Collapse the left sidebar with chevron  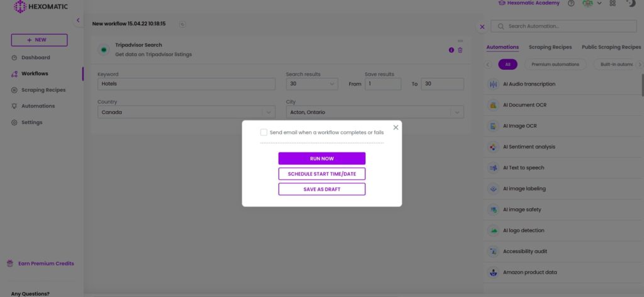pyautogui.click(x=78, y=20)
